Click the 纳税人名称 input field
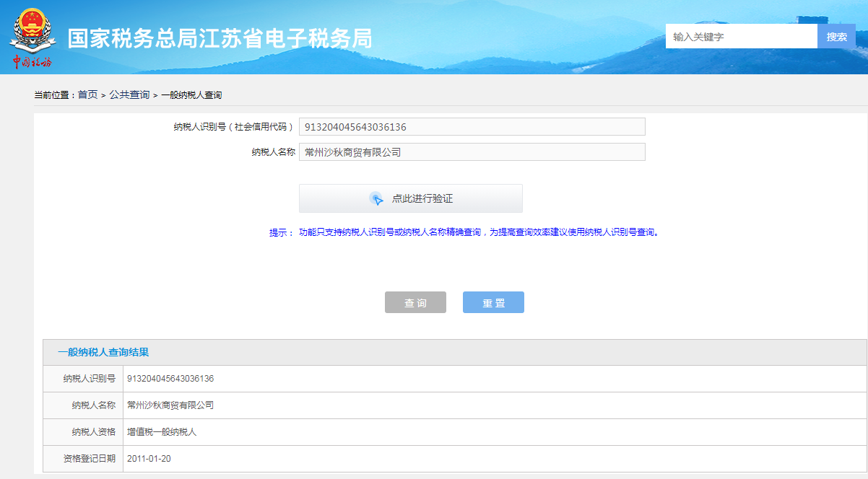This screenshot has height=479, width=868. coord(472,152)
